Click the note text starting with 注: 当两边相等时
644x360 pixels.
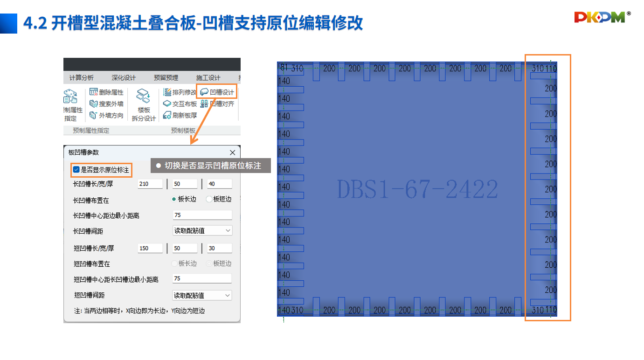pyautogui.click(x=139, y=311)
